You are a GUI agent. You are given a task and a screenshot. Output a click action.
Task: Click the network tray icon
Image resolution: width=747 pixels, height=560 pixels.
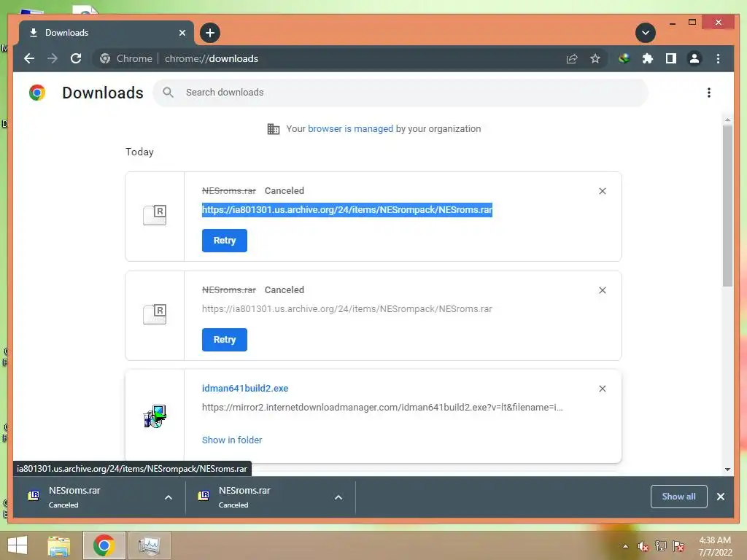coord(661,546)
